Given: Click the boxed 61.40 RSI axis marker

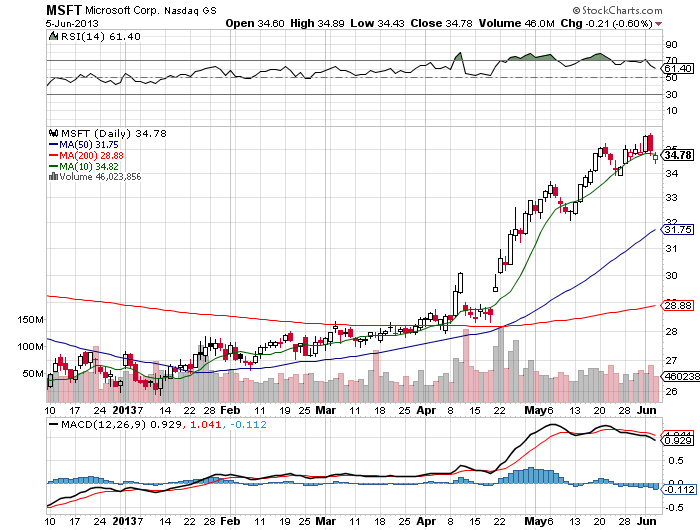Looking at the screenshot, I should 679,68.
